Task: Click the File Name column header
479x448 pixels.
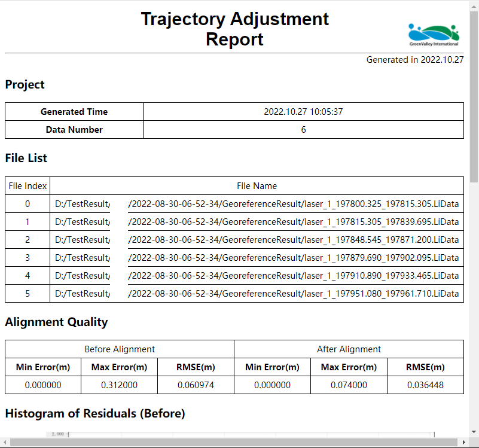Action: pos(257,186)
